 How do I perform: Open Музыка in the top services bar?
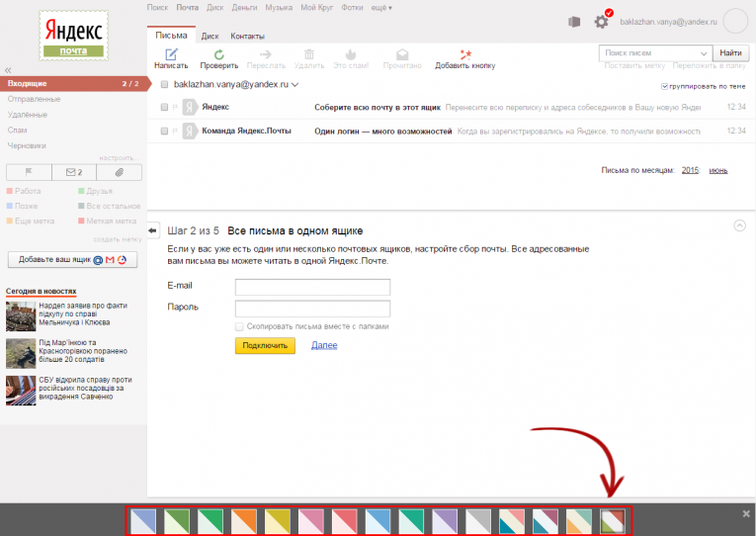click(279, 8)
